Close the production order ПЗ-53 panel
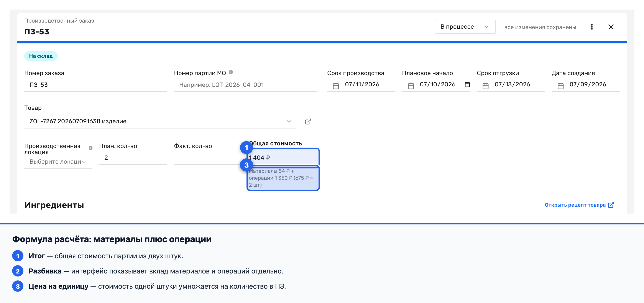This screenshot has width=644, height=303. [611, 27]
